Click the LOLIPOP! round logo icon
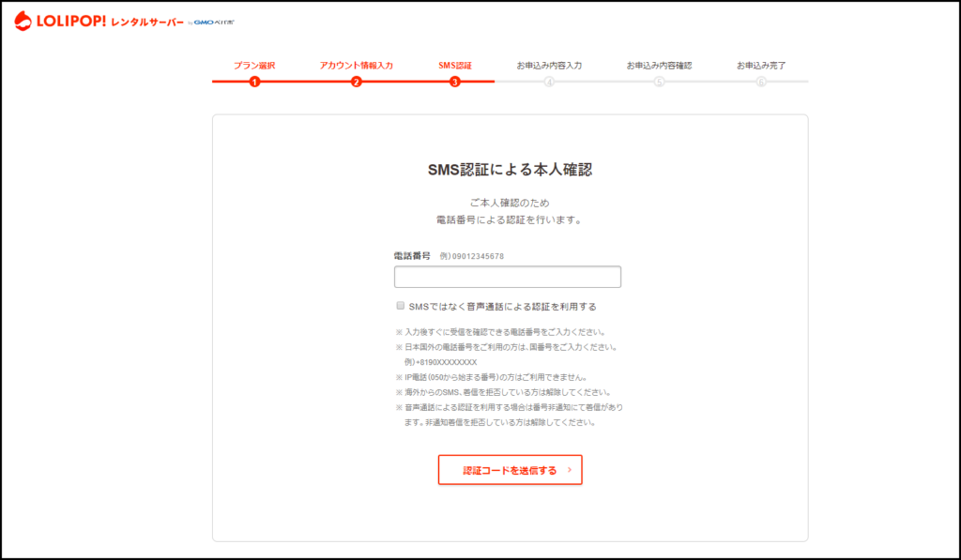The width and height of the screenshot is (961, 560). coord(23,21)
